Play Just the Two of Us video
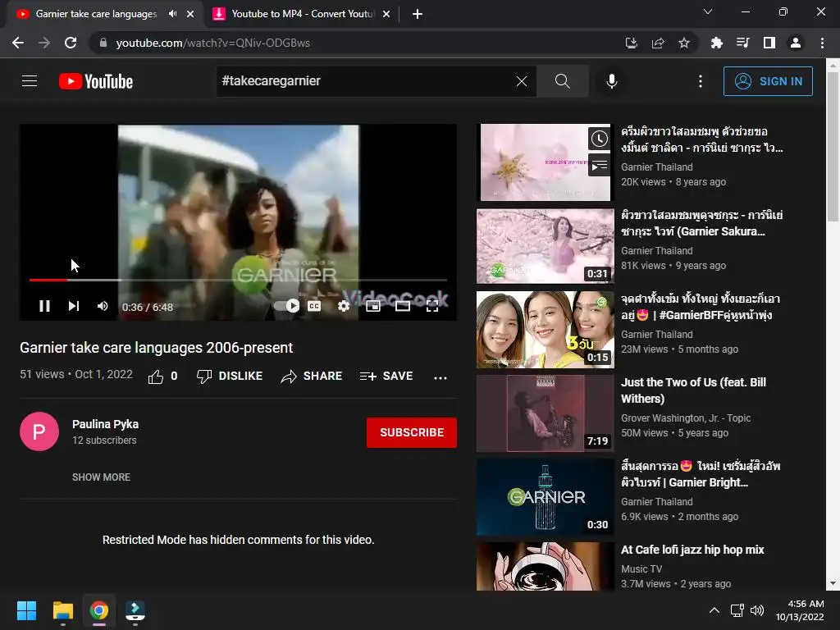840x630 pixels. point(546,413)
